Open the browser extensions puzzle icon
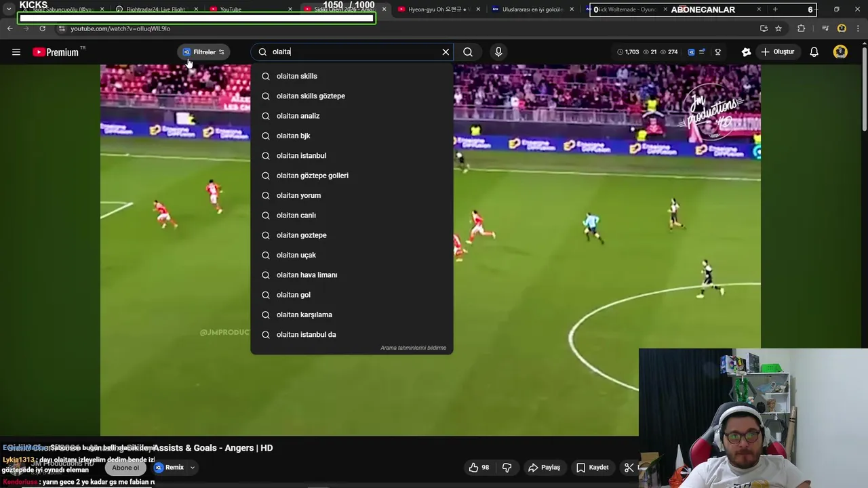This screenshot has height=488, width=868. click(802, 28)
